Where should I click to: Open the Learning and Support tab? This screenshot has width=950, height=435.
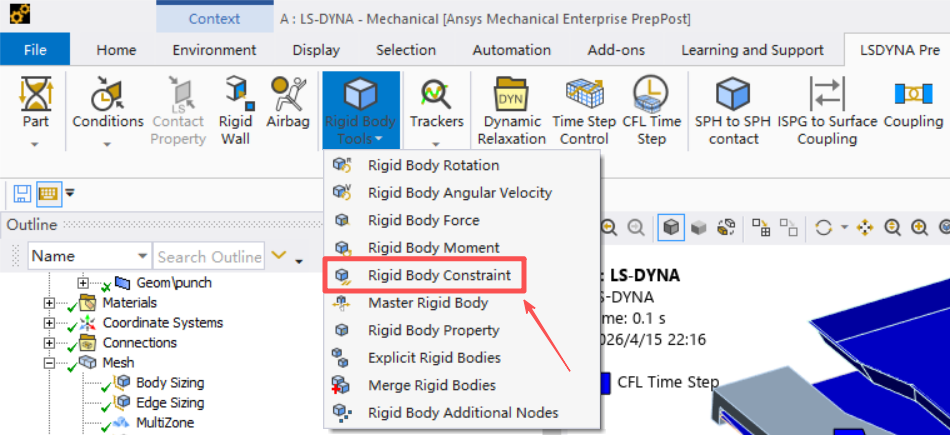(x=752, y=50)
